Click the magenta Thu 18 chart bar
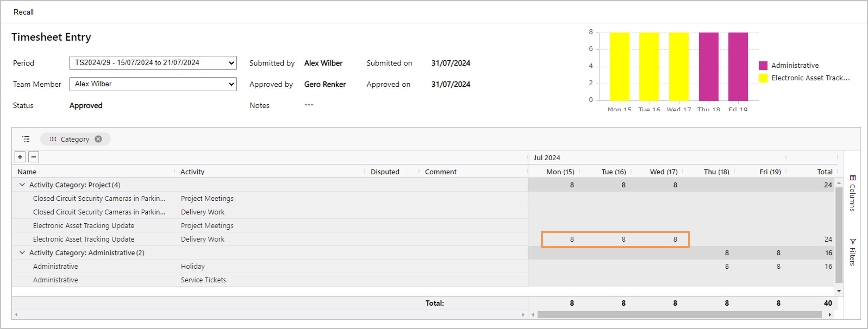 coord(708,66)
